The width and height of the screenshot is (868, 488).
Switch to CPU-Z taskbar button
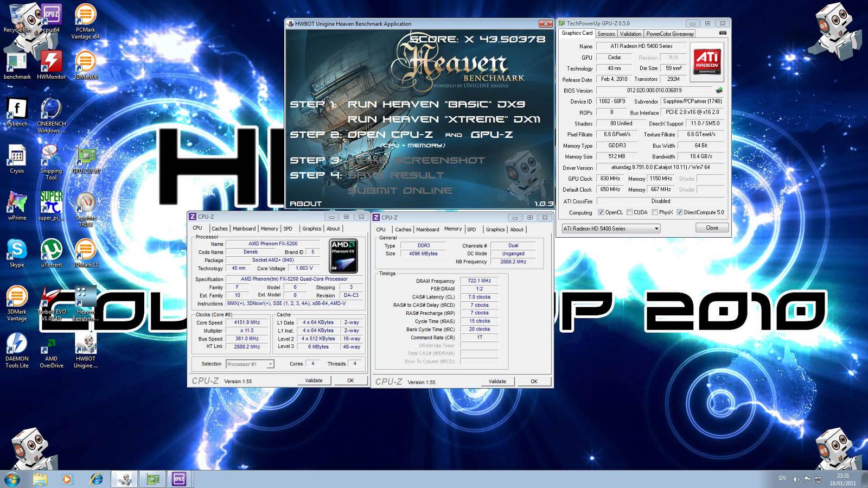(179, 479)
